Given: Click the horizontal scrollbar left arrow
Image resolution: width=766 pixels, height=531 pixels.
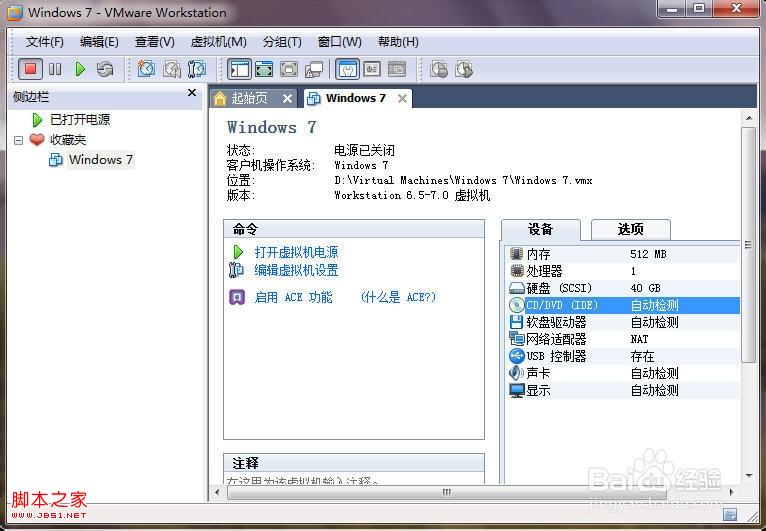Looking at the screenshot, I should 217,492.
